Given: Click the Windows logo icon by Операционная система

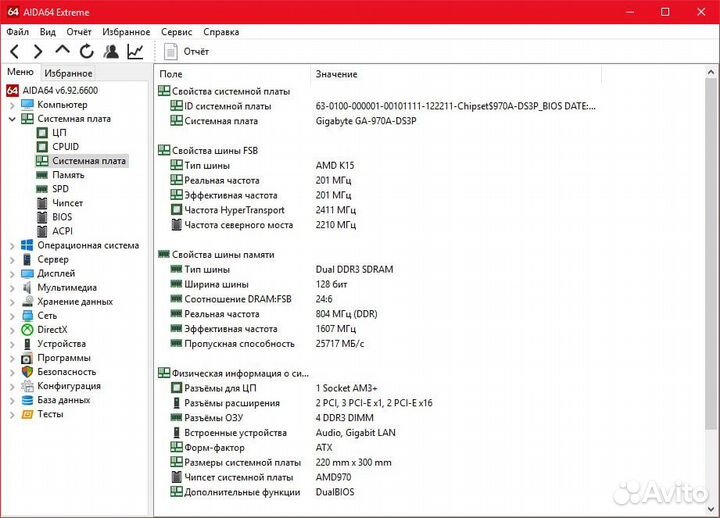Looking at the screenshot, I should [x=27, y=245].
